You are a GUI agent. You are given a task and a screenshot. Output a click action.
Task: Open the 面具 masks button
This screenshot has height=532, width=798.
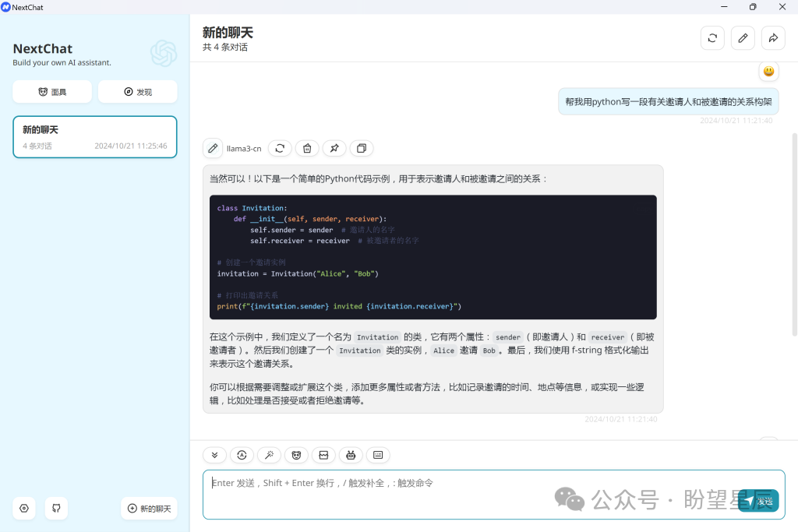pyautogui.click(x=52, y=92)
